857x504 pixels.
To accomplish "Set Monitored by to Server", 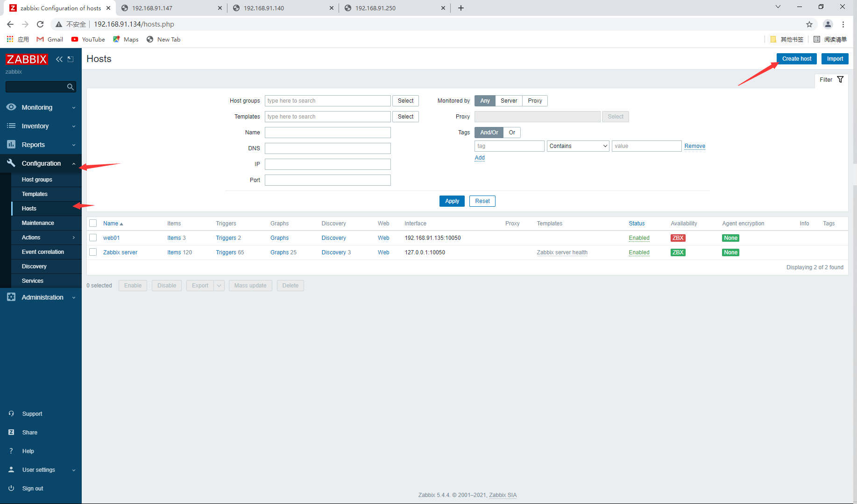I will [x=509, y=101].
